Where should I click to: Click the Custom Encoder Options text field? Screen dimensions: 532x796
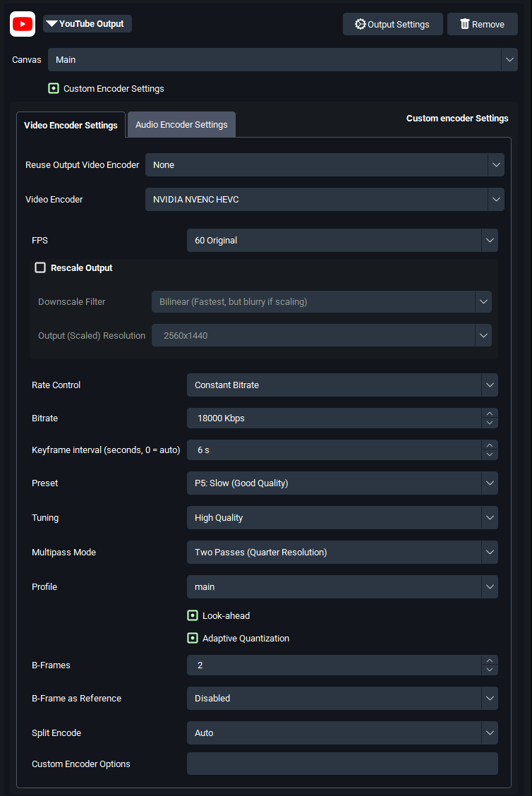point(342,764)
